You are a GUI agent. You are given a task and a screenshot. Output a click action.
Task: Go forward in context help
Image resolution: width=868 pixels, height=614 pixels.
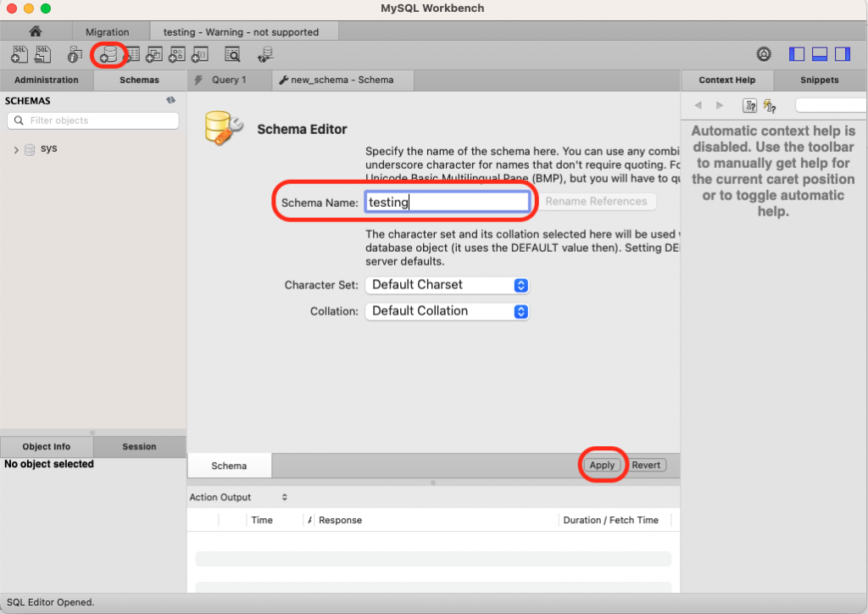click(719, 105)
